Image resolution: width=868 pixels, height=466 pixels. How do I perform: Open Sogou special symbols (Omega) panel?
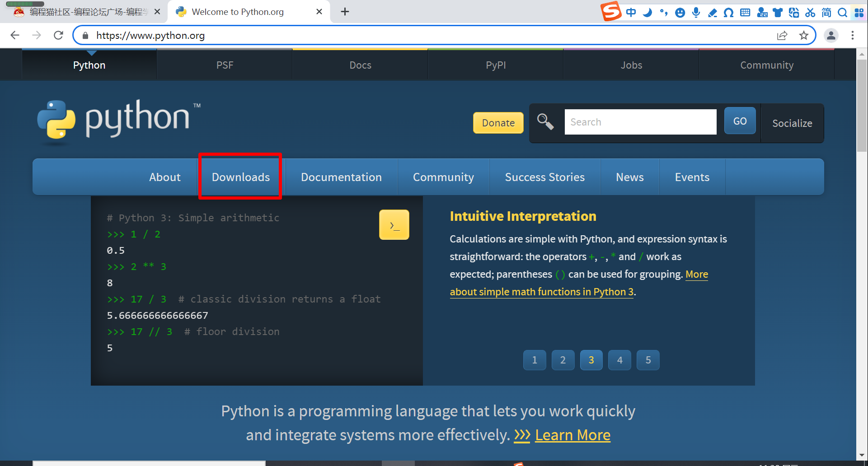tap(728, 13)
